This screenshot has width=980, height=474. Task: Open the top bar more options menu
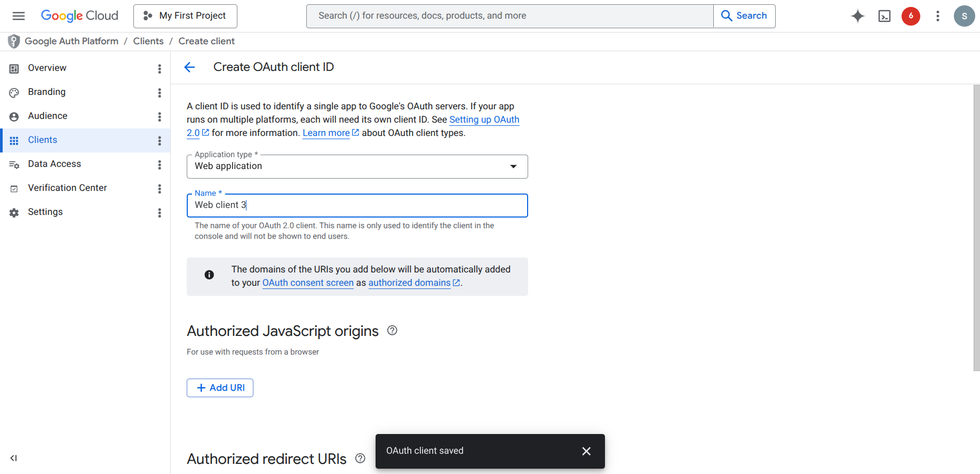pyautogui.click(x=937, y=16)
